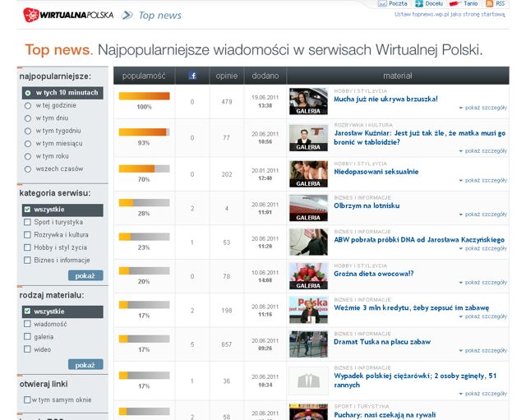526x420 pixels.
Task: Check the 'galeria' material type
Action: 27,336
